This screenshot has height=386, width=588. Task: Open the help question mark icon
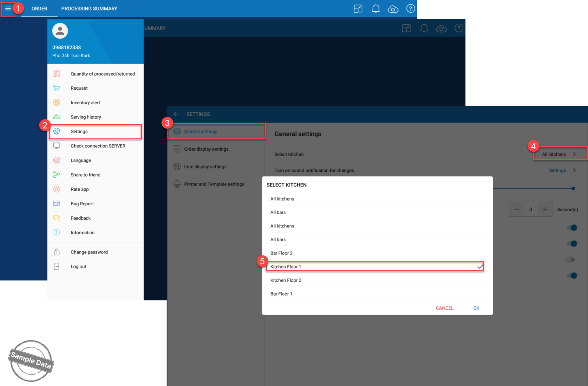click(x=410, y=8)
